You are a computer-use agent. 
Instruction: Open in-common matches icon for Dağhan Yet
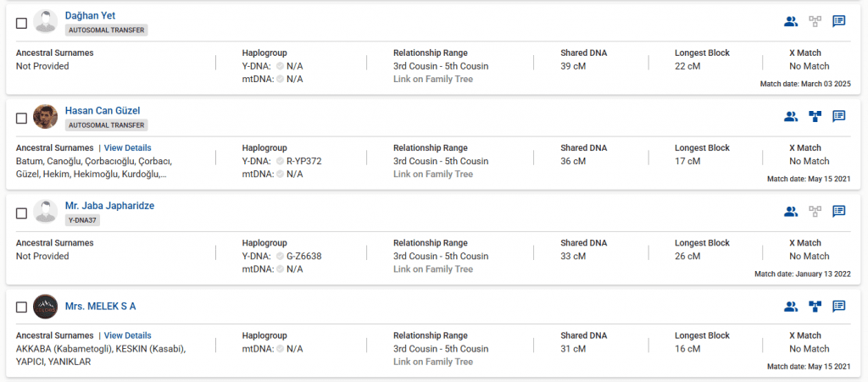click(x=790, y=22)
